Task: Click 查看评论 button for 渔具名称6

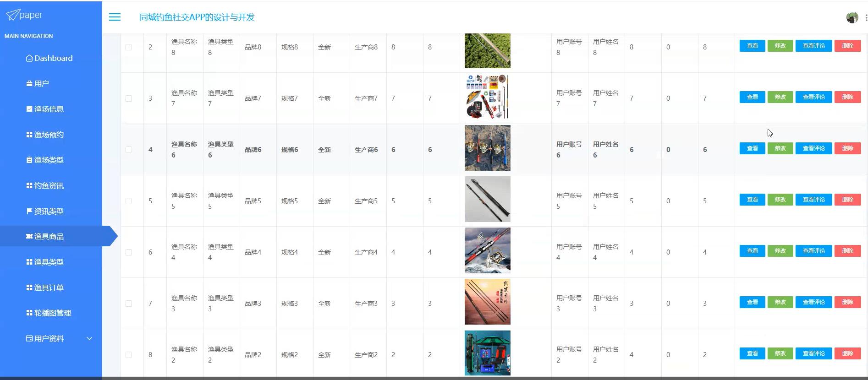Action: click(x=813, y=148)
